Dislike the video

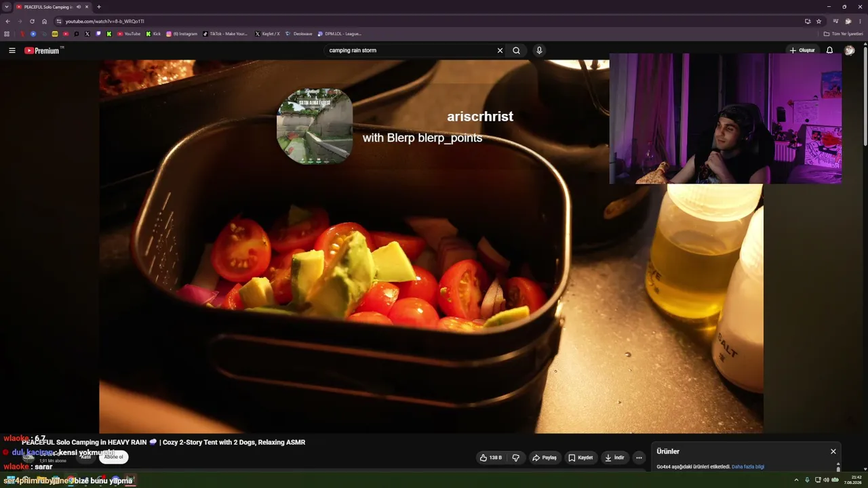click(x=516, y=457)
